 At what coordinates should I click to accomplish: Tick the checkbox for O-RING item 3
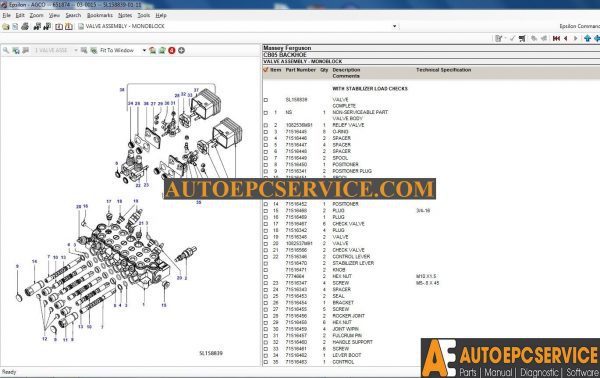(x=266, y=132)
